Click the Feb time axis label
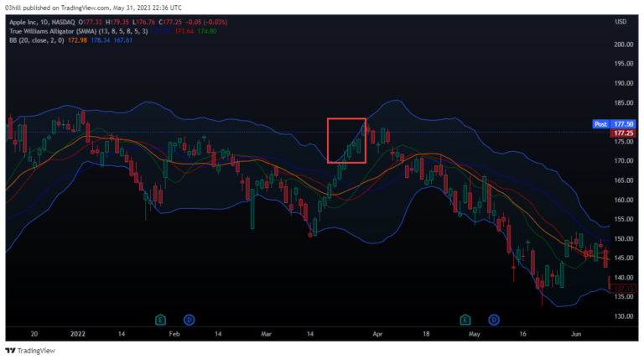This screenshot has height=360, width=644. click(x=174, y=334)
